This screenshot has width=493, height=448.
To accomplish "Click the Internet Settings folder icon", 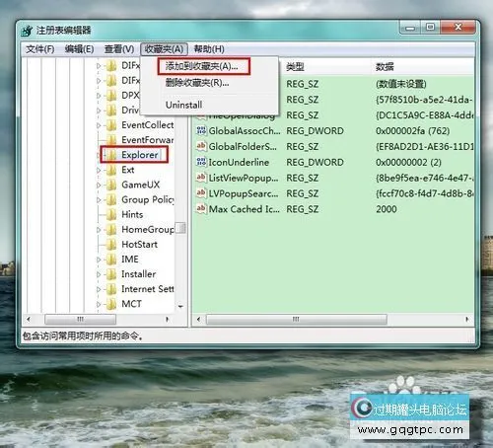I will tap(111, 289).
